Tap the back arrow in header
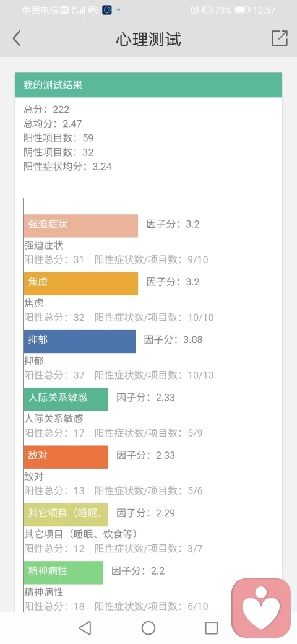This screenshot has height=644, width=297. [x=17, y=38]
